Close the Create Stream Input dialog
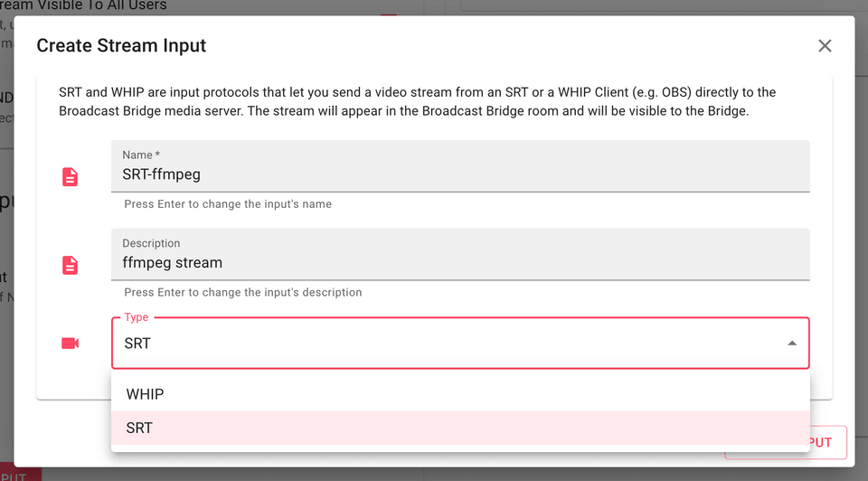The width and height of the screenshot is (868, 481). click(x=825, y=45)
